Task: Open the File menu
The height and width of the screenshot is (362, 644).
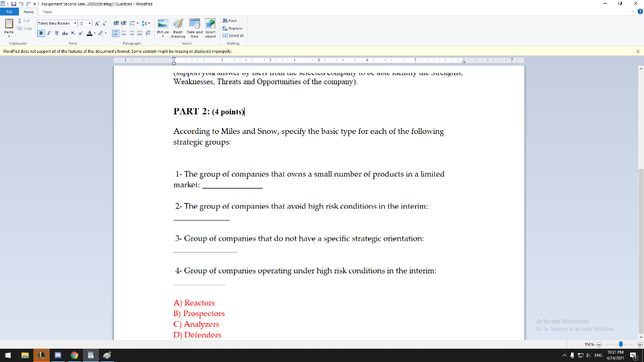Action: (8, 11)
